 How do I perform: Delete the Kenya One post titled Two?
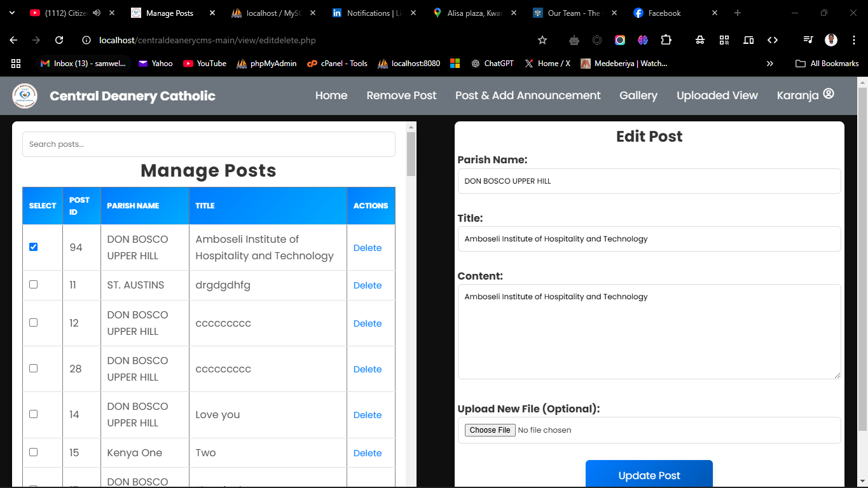368,453
